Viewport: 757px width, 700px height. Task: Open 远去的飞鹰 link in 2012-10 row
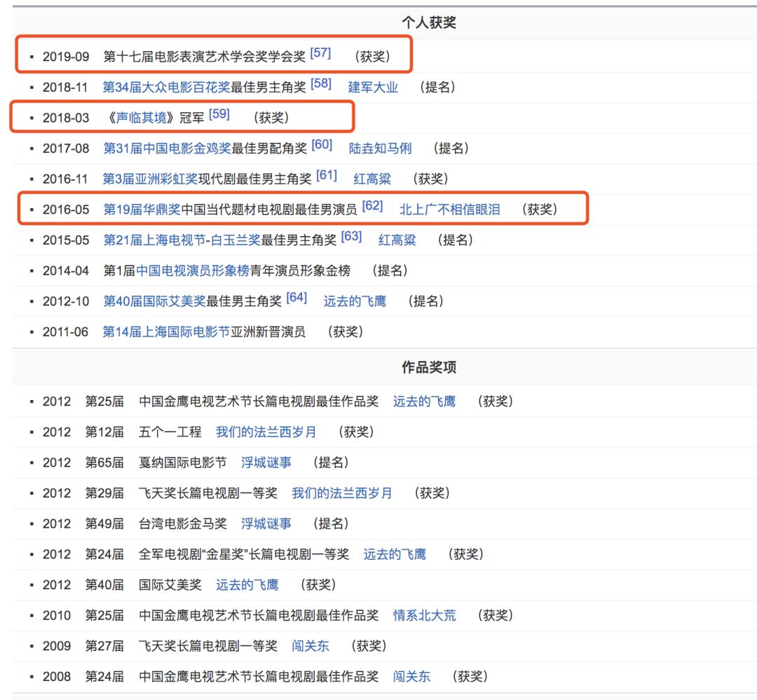[355, 301]
